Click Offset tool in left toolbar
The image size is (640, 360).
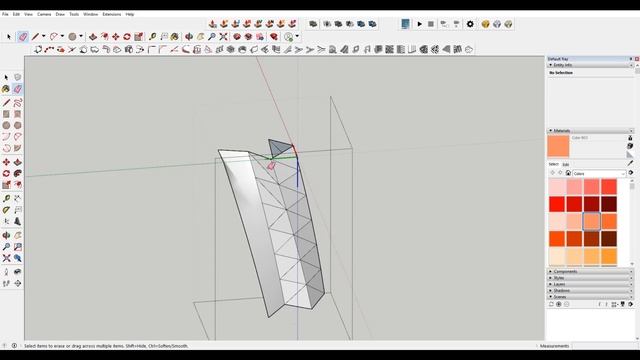tap(18, 185)
